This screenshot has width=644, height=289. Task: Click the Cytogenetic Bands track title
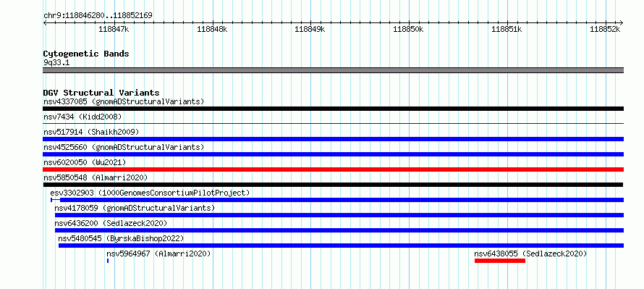(x=86, y=54)
